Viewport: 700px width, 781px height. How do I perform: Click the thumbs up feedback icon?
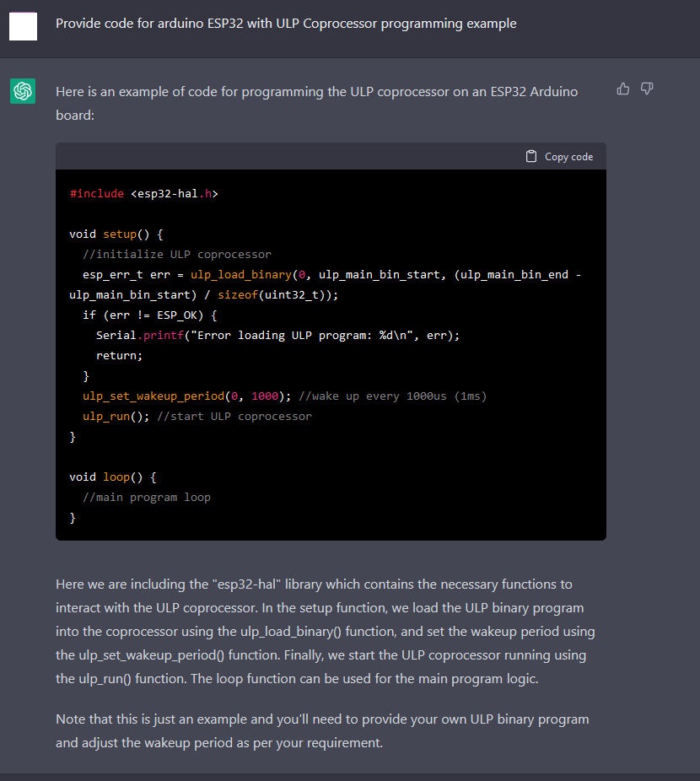tap(622, 89)
